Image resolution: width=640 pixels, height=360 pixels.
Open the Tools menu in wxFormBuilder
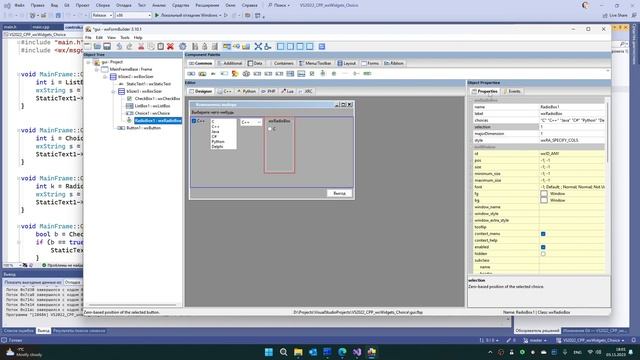(x=125, y=38)
